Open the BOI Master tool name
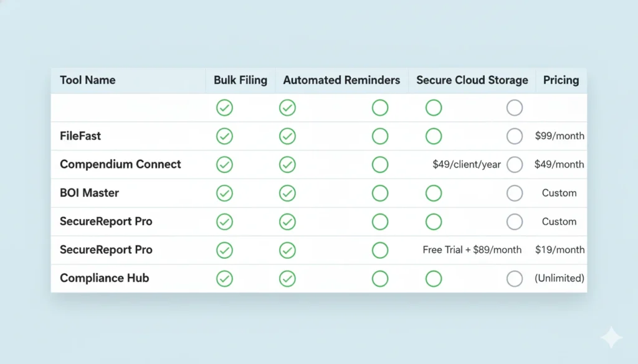Viewport: 638px width, 364px height. tap(89, 193)
